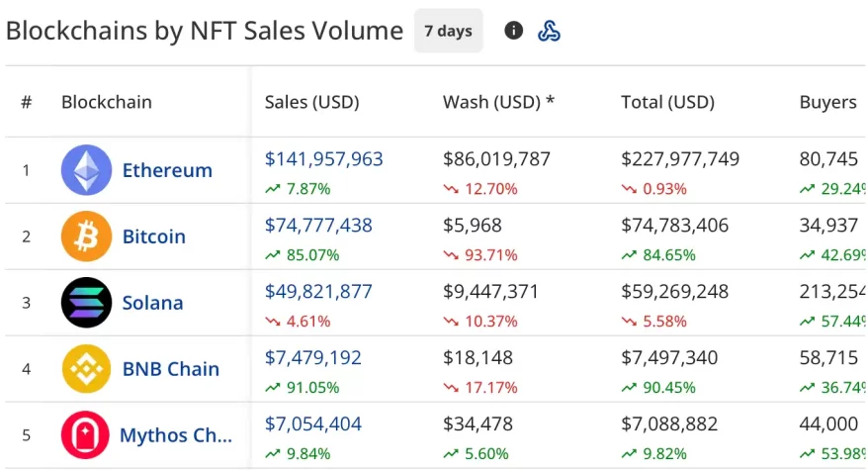Image resolution: width=868 pixels, height=470 pixels.
Task: Click Solana sales value $49,821,877
Action: click(318, 292)
